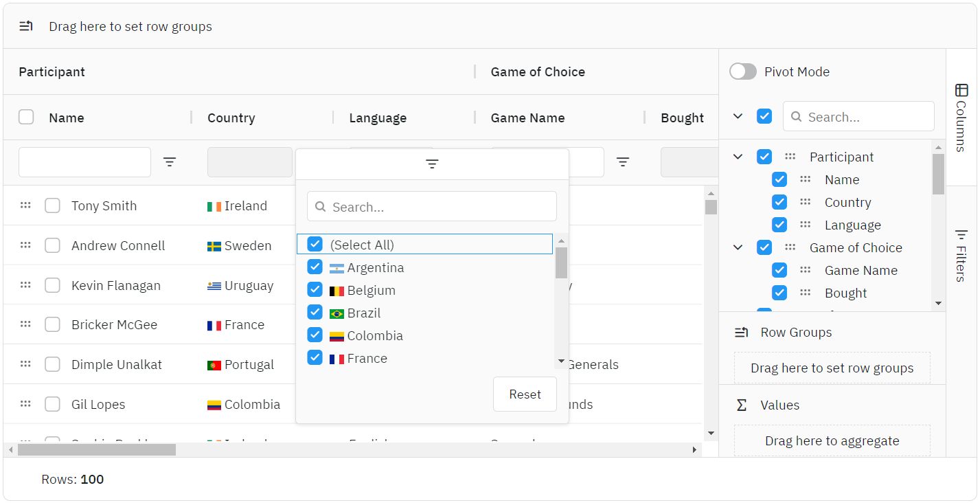Viewport: 980px width, 503px height.
Task: Collapse the Game of Choice column group
Action: tap(738, 248)
